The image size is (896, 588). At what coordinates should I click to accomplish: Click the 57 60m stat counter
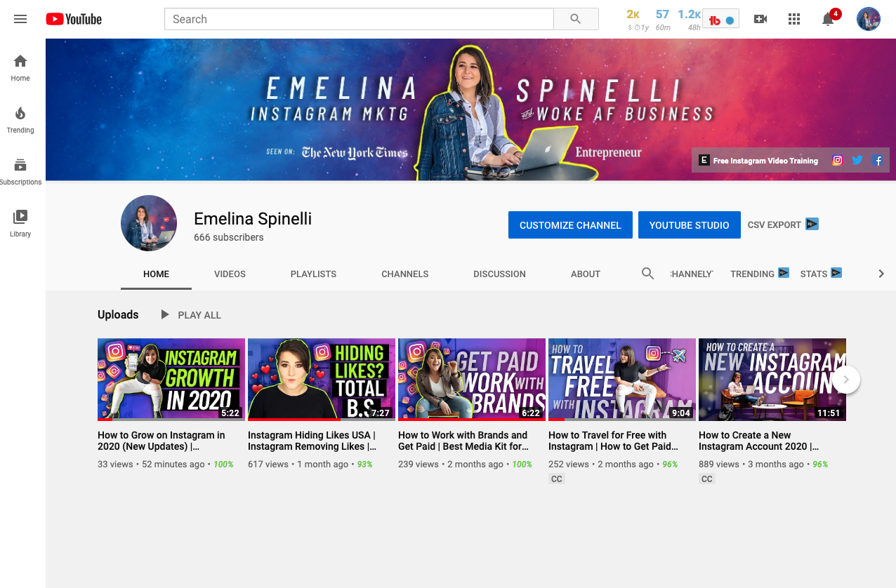(x=662, y=20)
